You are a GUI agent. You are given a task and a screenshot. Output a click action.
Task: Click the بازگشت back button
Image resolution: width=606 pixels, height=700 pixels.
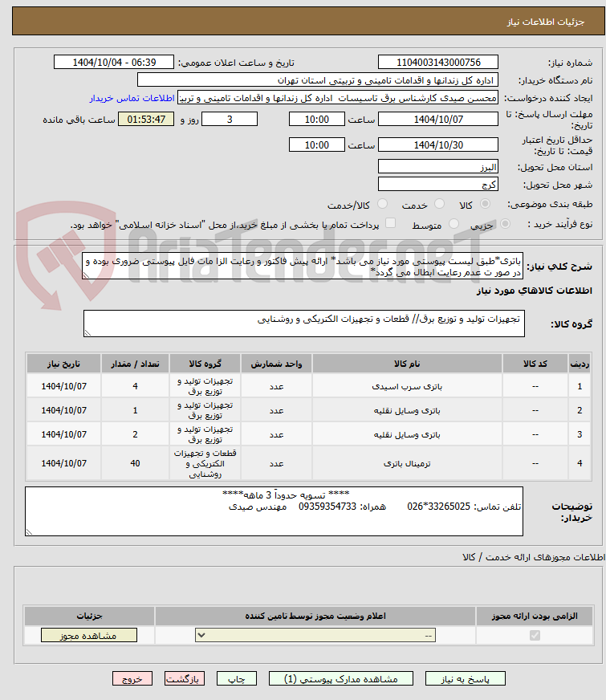point(185,679)
